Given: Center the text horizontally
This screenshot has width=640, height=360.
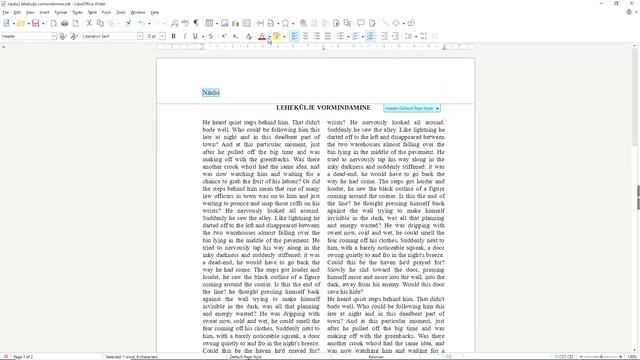Looking at the screenshot, I should [306, 36].
